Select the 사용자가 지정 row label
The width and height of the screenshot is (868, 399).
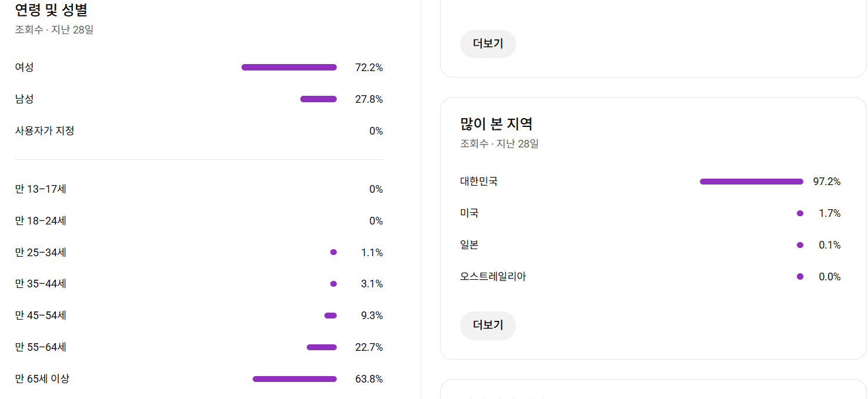coord(45,131)
